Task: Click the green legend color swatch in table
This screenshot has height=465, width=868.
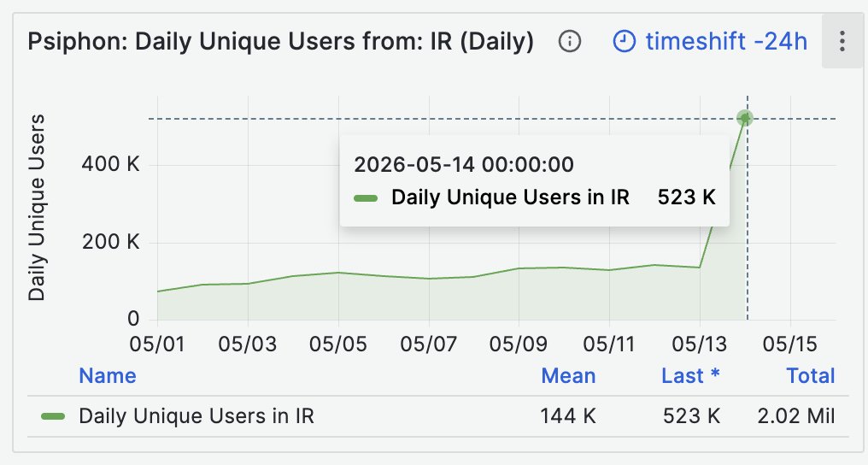Action: (53, 416)
